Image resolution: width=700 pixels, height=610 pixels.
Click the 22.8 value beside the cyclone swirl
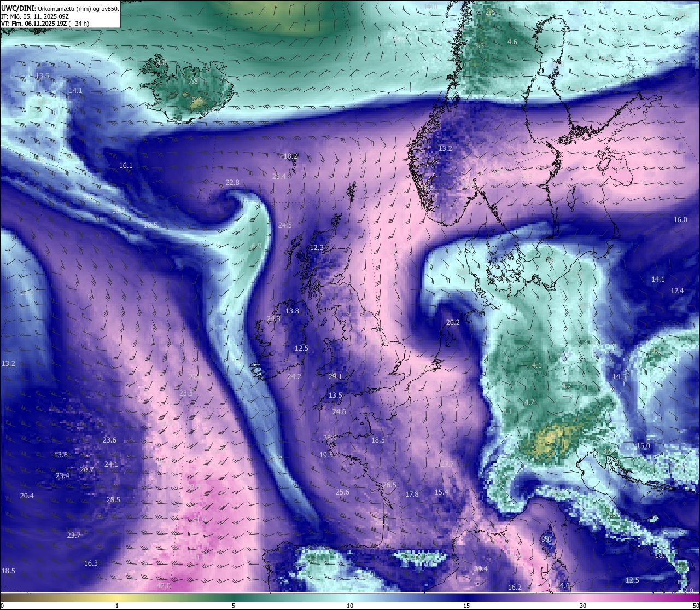[x=232, y=182]
